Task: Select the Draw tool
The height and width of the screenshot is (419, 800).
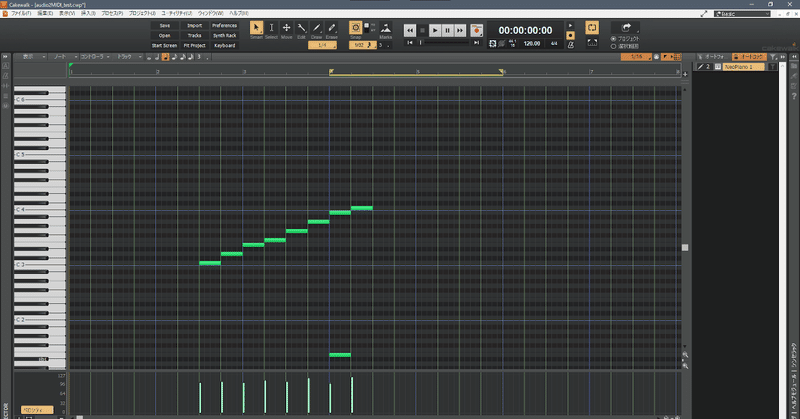Action: coord(316,29)
